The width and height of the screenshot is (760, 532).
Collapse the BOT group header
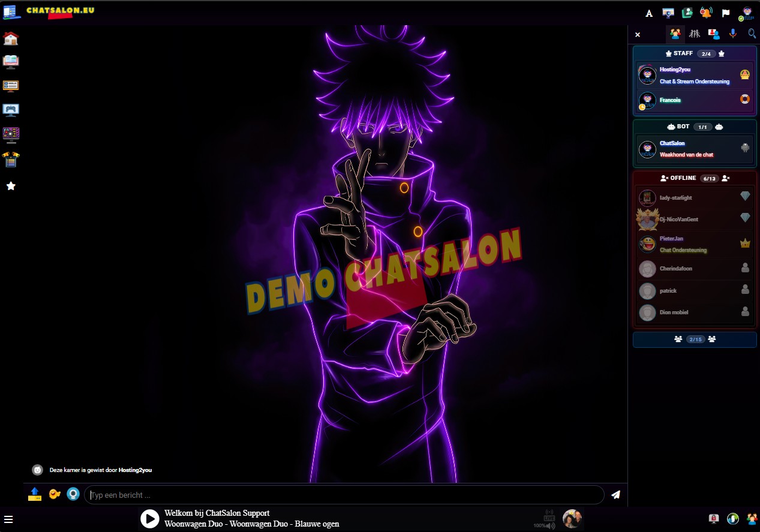tap(695, 127)
